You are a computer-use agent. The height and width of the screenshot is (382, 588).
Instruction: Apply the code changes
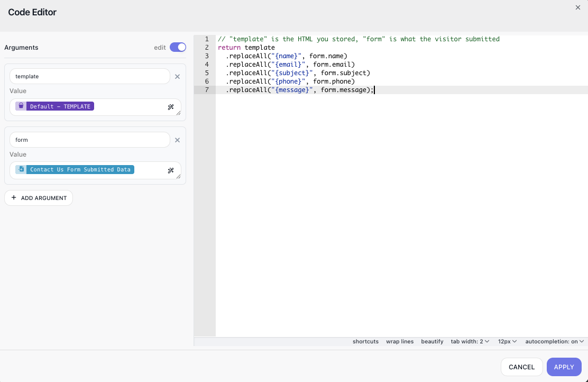pos(564,367)
